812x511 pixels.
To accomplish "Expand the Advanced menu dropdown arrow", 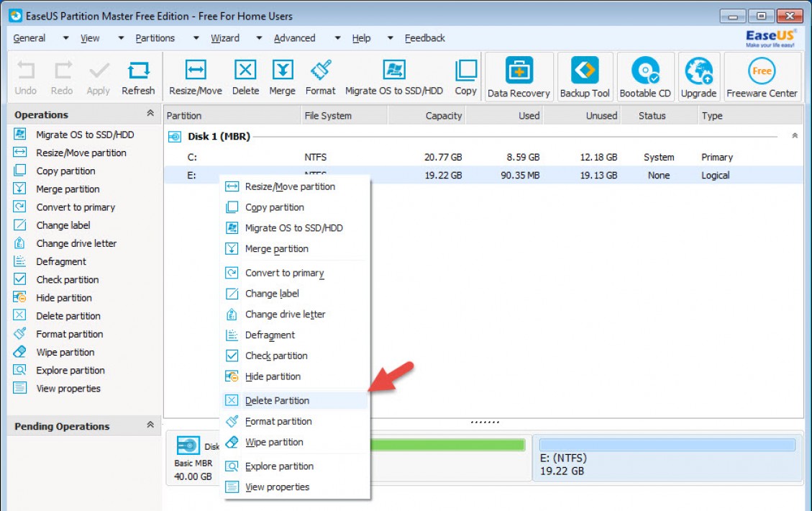I will tap(337, 38).
